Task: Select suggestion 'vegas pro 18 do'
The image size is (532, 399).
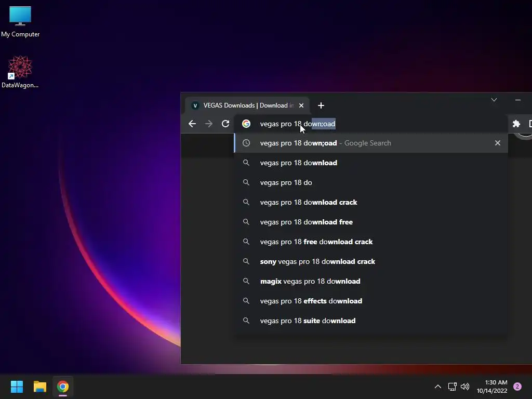Action: click(x=371, y=182)
